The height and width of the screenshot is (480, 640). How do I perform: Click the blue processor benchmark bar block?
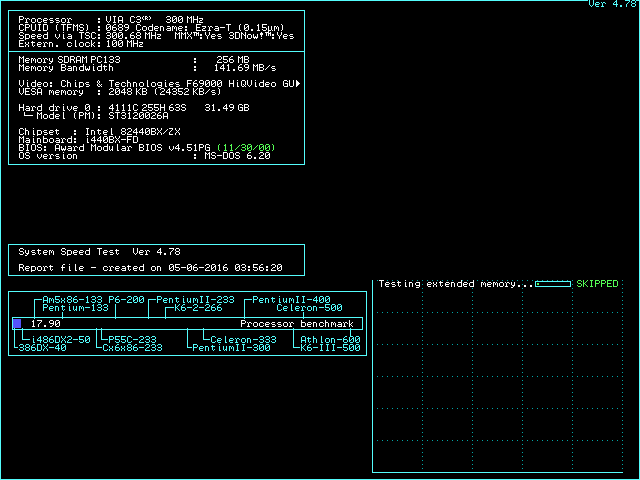(x=17, y=323)
